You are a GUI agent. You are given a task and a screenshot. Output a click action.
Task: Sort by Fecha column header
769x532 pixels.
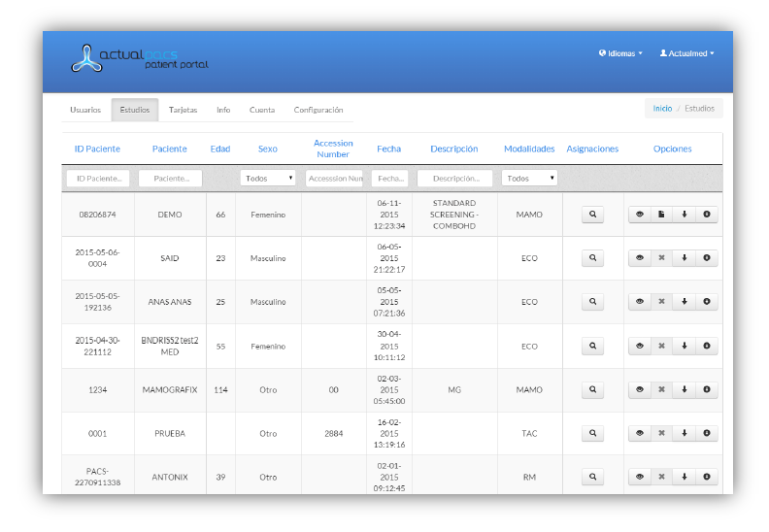(x=389, y=149)
